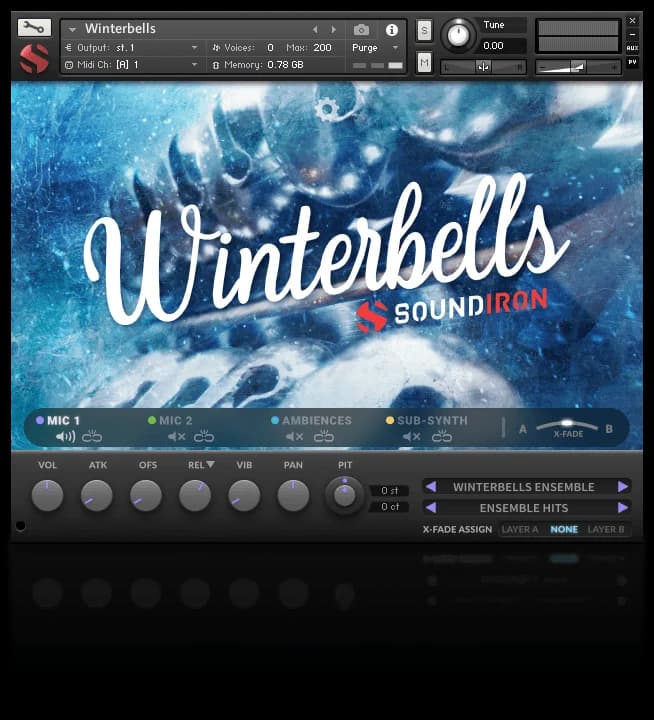Click the header volume slider
This screenshot has width=654, height=720.
pyautogui.click(x=578, y=68)
